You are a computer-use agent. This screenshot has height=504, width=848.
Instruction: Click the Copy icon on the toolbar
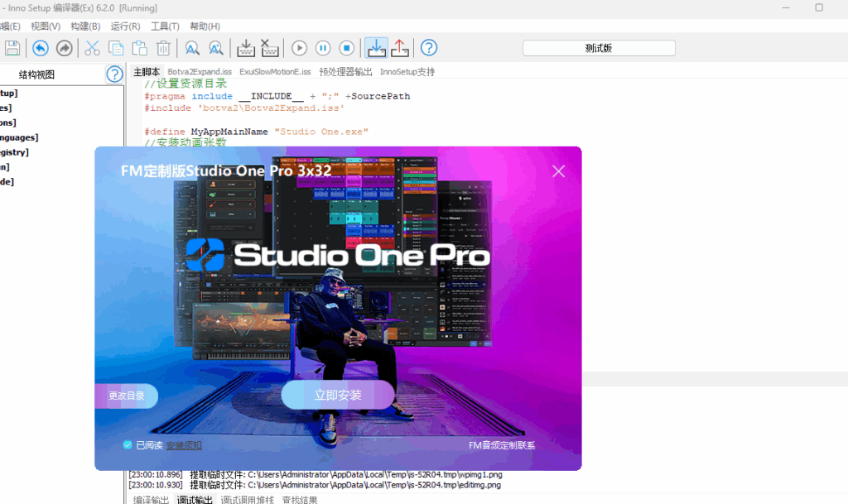tap(116, 47)
